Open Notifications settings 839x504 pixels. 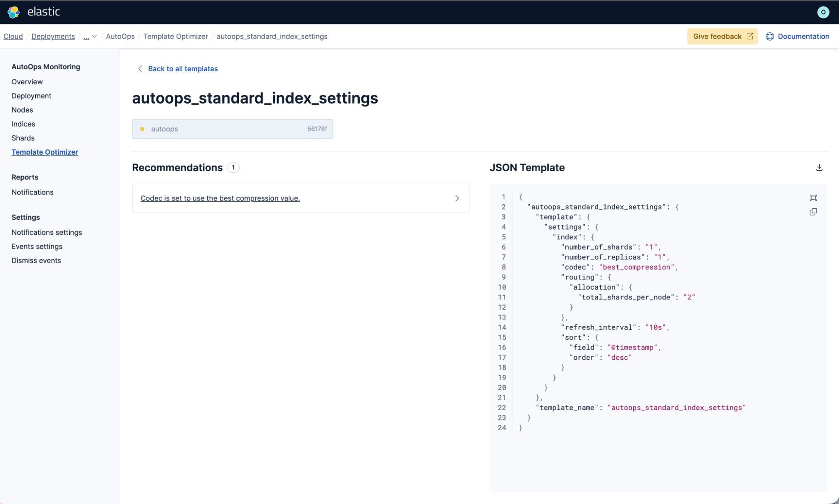(47, 232)
